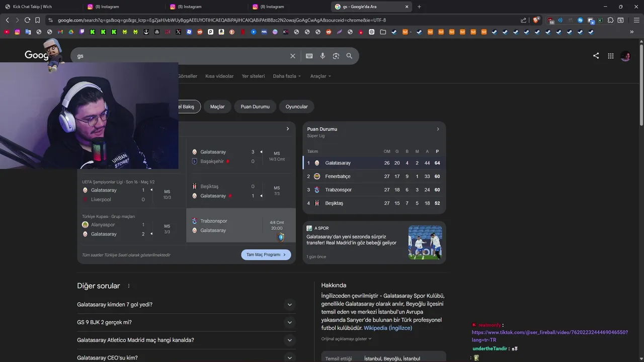
Task: Expand 'Orijinal açıklamayı göster' text
Action: (x=346, y=339)
